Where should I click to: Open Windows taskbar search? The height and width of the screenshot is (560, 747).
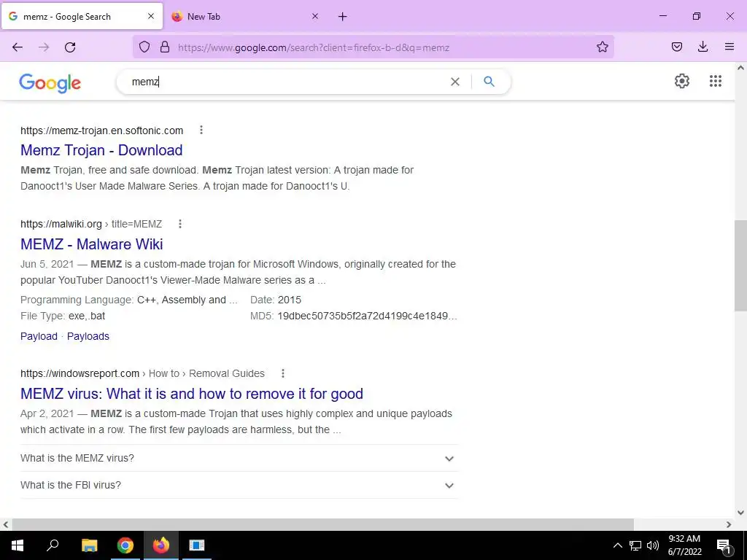tap(53, 545)
